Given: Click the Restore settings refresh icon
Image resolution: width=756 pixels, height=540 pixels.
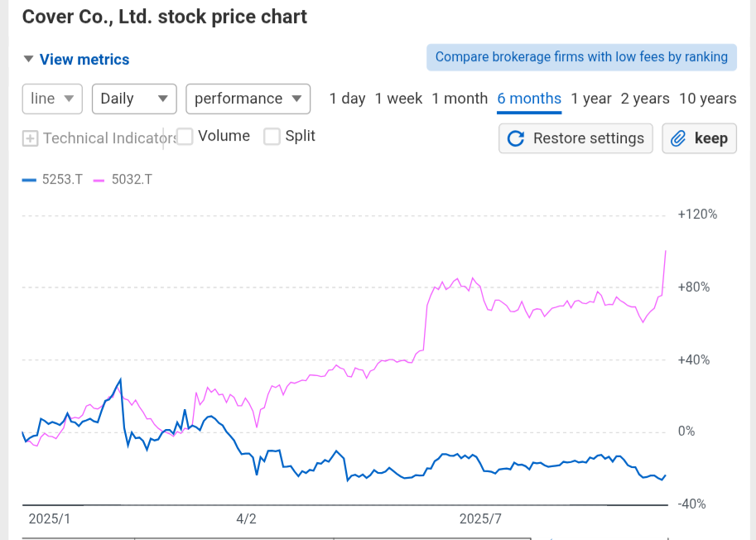Looking at the screenshot, I should coord(516,138).
